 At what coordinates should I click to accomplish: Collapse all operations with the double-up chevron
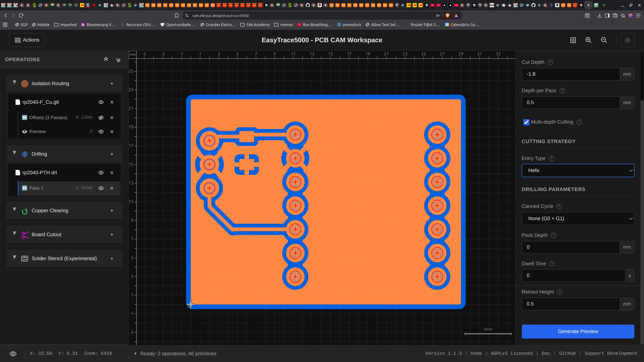point(106,59)
